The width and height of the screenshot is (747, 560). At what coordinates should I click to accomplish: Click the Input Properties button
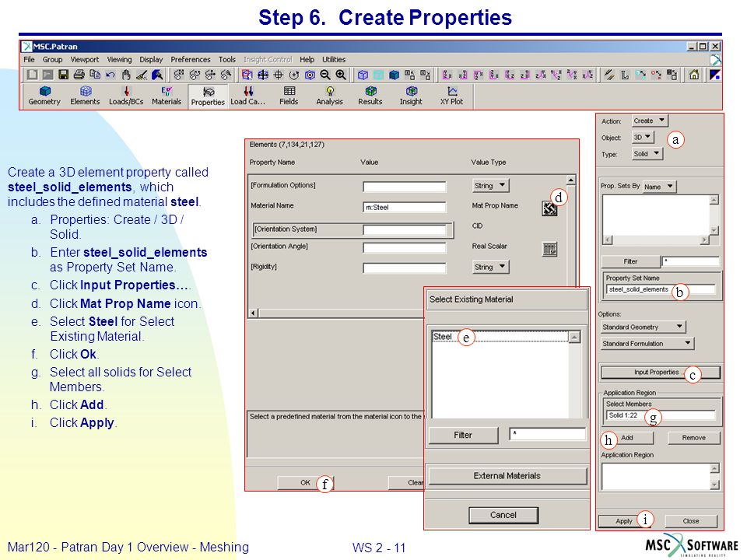[661, 373]
